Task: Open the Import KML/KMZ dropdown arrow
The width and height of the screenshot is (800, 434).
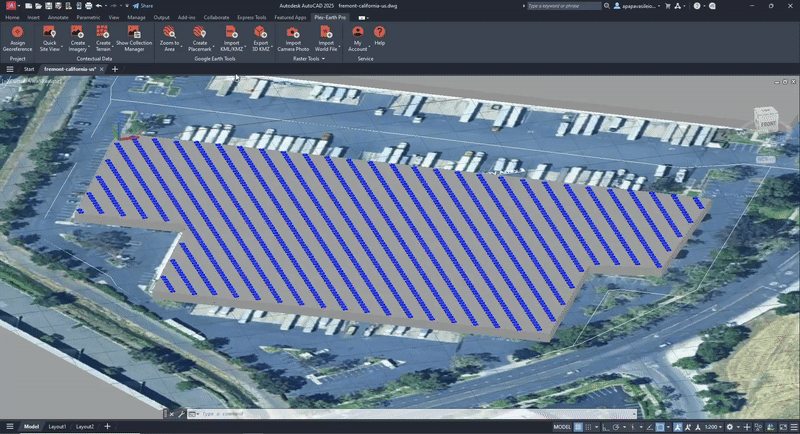Action: click(245, 47)
